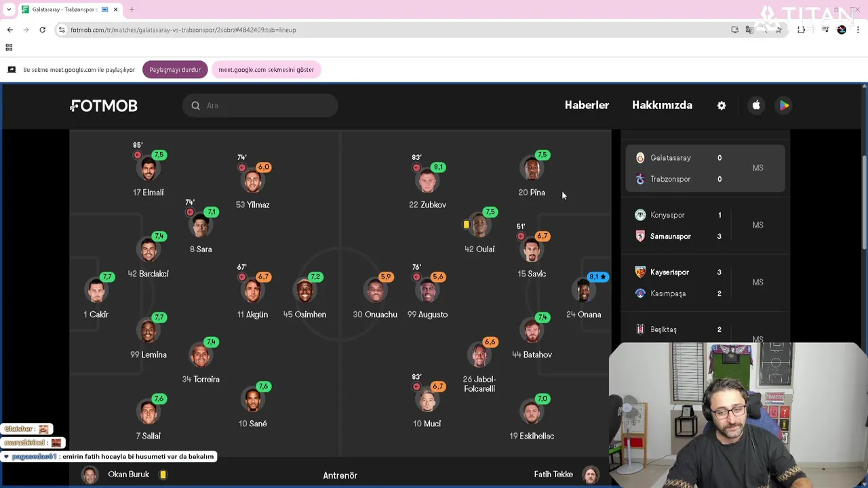Viewport: 868px width, 488px height.
Task: Select the Galatasaray - Trabzonspor browser tab
Action: click(x=70, y=9)
